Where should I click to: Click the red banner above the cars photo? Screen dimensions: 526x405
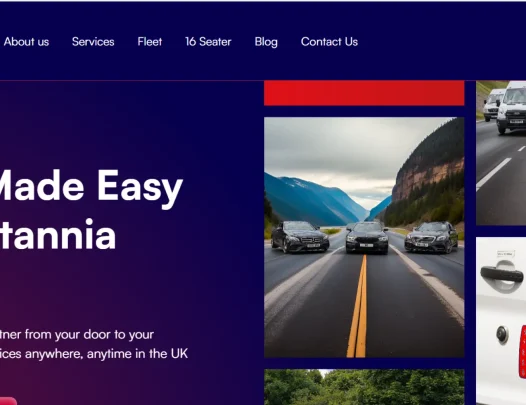click(x=364, y=93)
